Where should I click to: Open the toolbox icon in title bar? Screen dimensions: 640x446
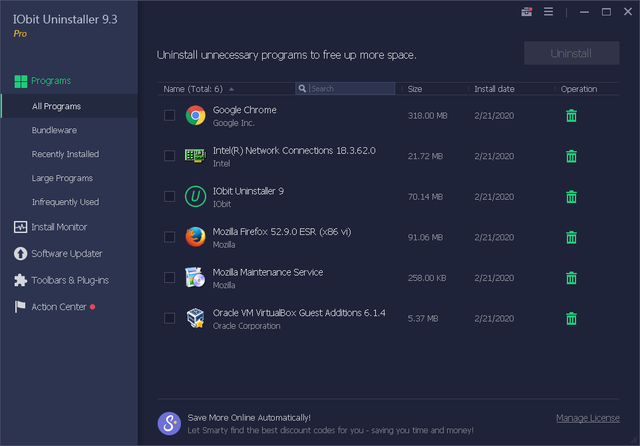pyautogui.click(x=527, y=12)
